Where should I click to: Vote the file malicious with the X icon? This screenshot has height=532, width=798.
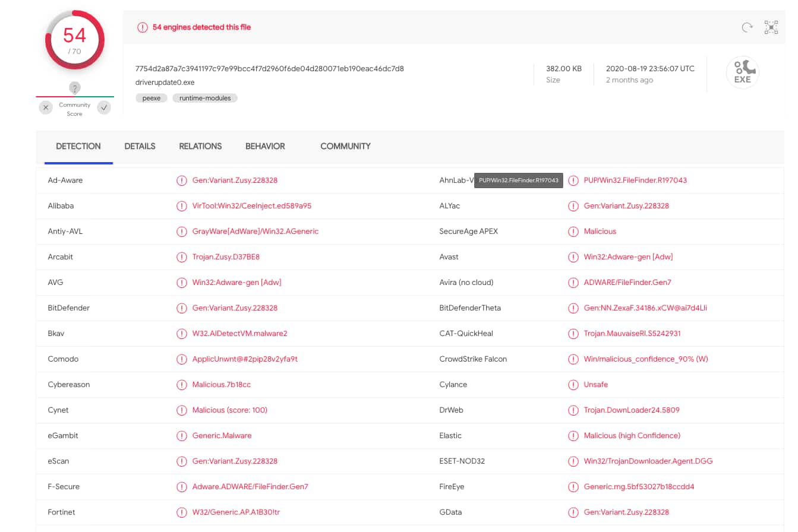pyautogui.click(x=46, y=107)
